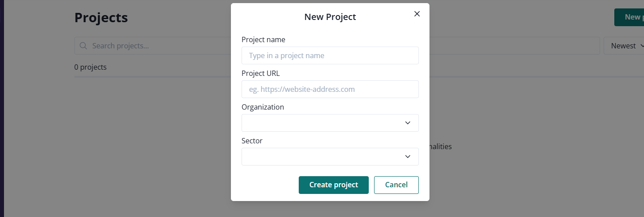Image resolution: width=644 pixels, height=217 pixels.
Task: Click the magnifier icon in search bar
Action: coord(83,46)
